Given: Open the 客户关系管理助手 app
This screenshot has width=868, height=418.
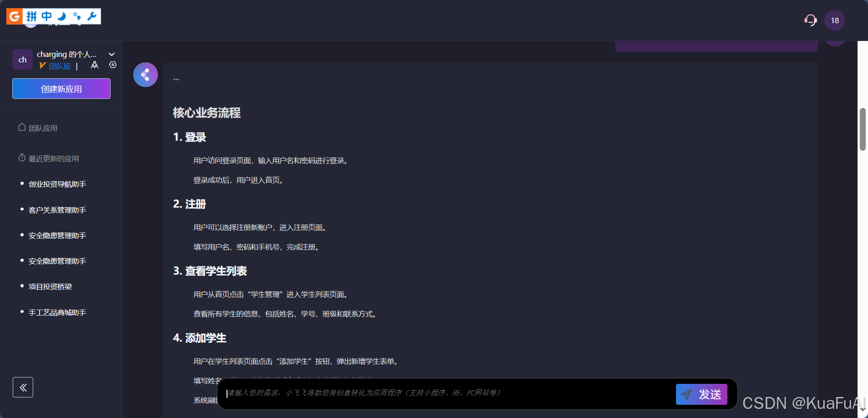Looking at the screenshot, I should [57, 210].
